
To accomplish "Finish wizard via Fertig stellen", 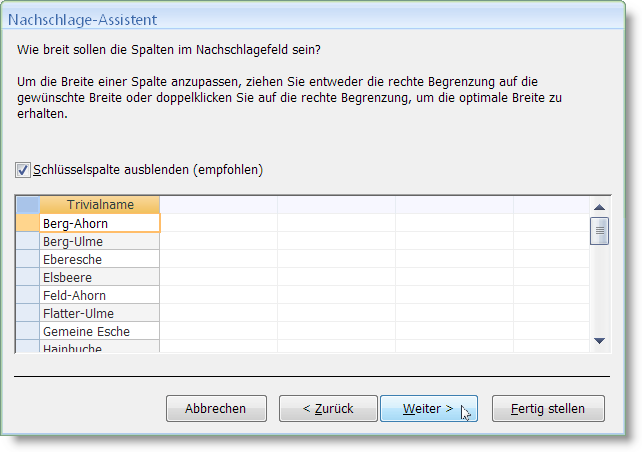I will point(548,408).
